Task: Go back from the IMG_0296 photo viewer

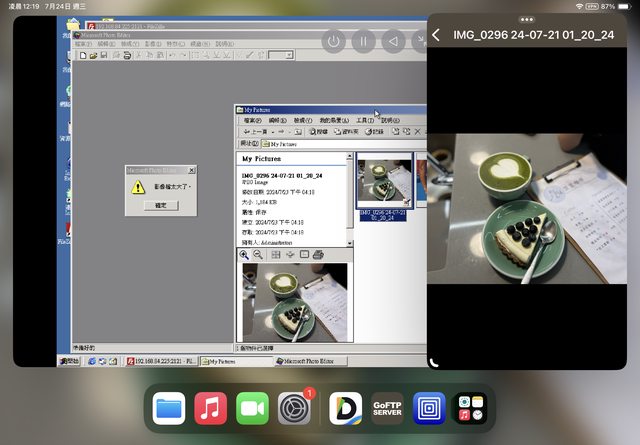Action: (436, 35)
